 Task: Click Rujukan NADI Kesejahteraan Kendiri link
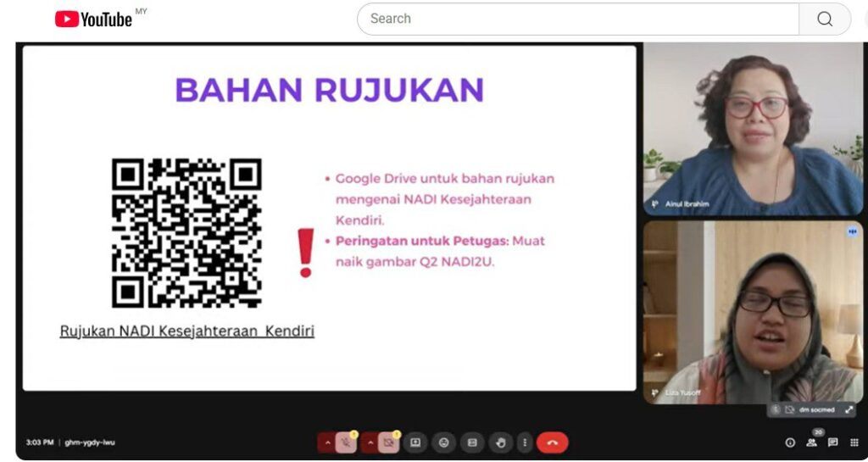pyautogui.click(x=186, y=331)
